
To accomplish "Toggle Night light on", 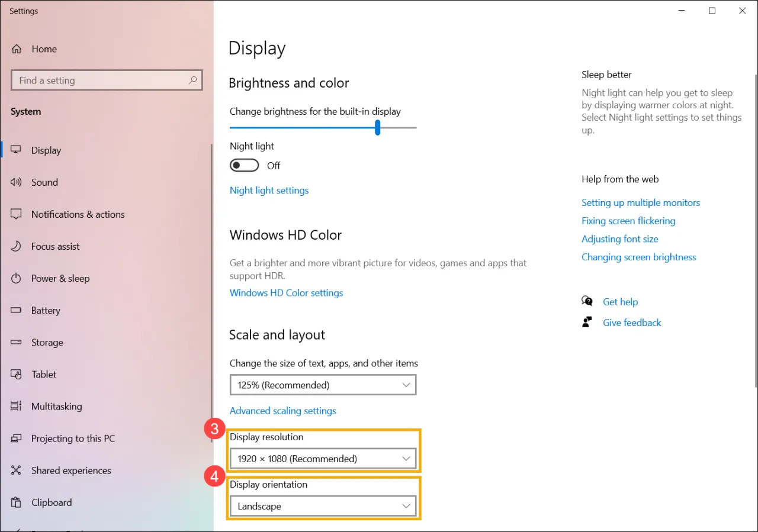I will click(x=244, y=165).
